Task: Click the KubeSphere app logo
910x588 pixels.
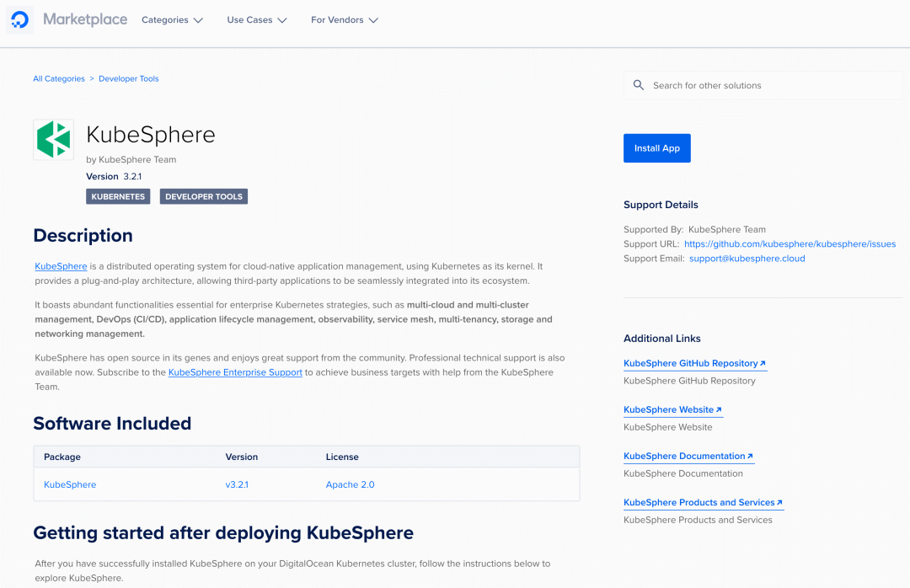Action: tap(53, 139)
